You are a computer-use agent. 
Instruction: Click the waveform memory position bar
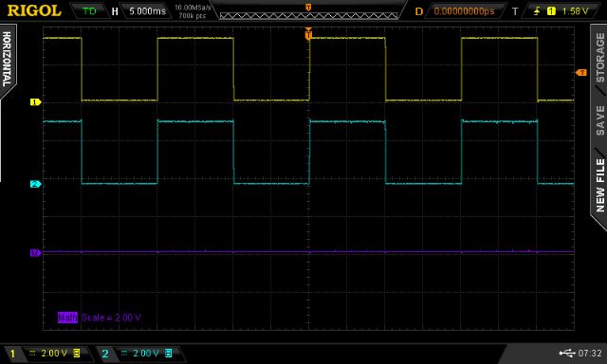pos(308,16)
